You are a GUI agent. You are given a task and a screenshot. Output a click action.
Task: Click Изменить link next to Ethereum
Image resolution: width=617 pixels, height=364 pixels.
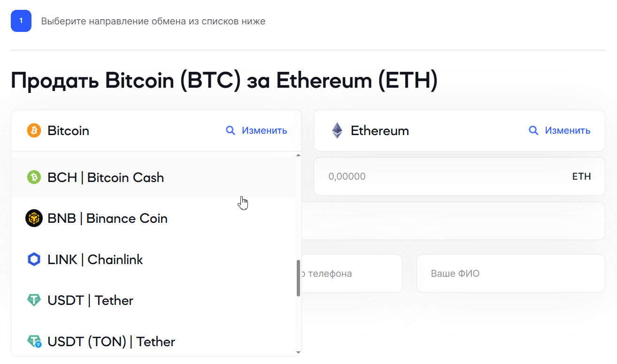click(x=568, y=130)
